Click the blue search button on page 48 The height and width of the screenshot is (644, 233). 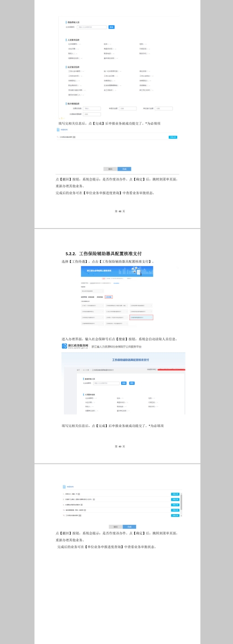click(x=112, y=27)
